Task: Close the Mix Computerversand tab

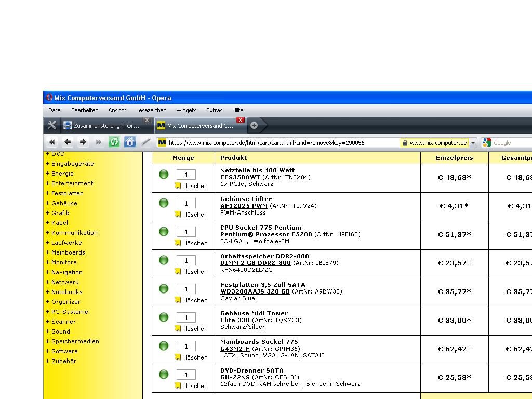Action: (x=240, y=120)
